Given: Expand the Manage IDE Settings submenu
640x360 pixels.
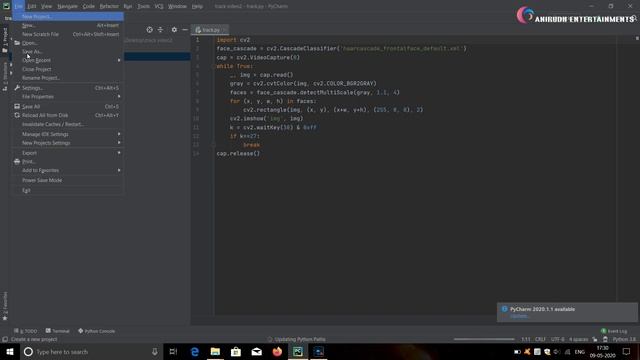Looking at the screenshot, I should coord(68,134).
